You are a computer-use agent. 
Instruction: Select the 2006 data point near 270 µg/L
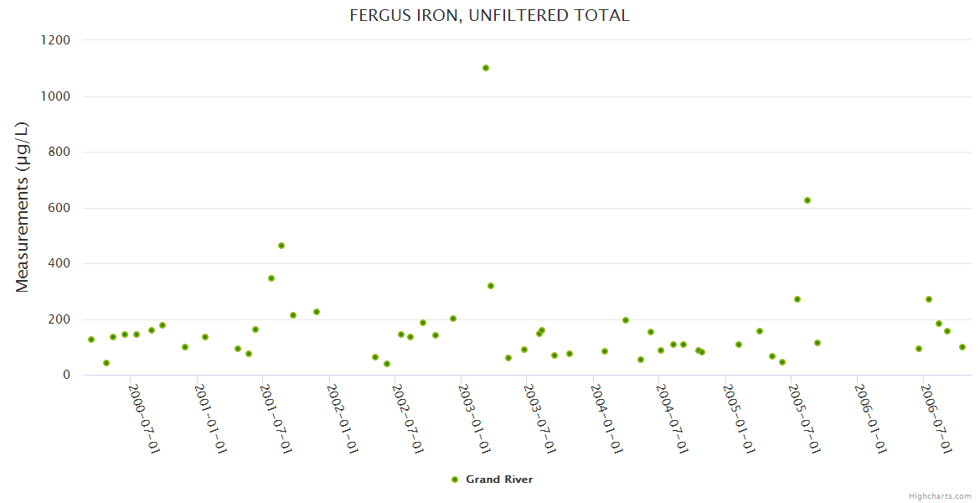point(929,299)
